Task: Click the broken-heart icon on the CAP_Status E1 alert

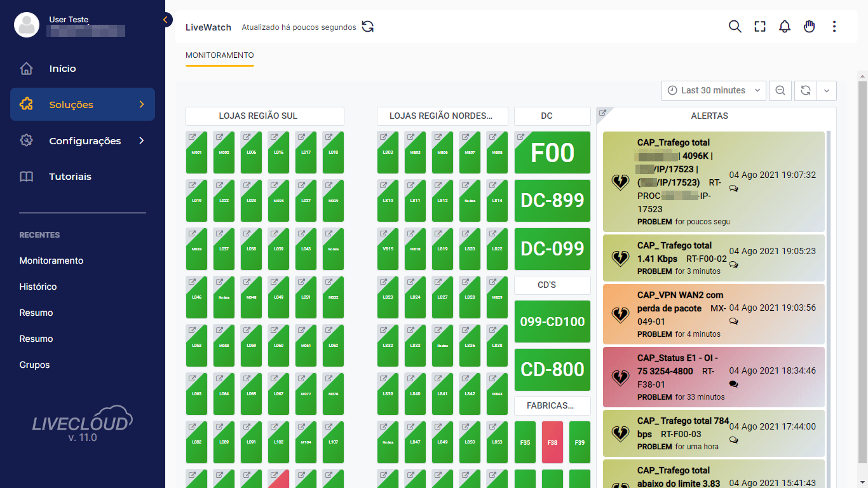Action: click(620, 377)
